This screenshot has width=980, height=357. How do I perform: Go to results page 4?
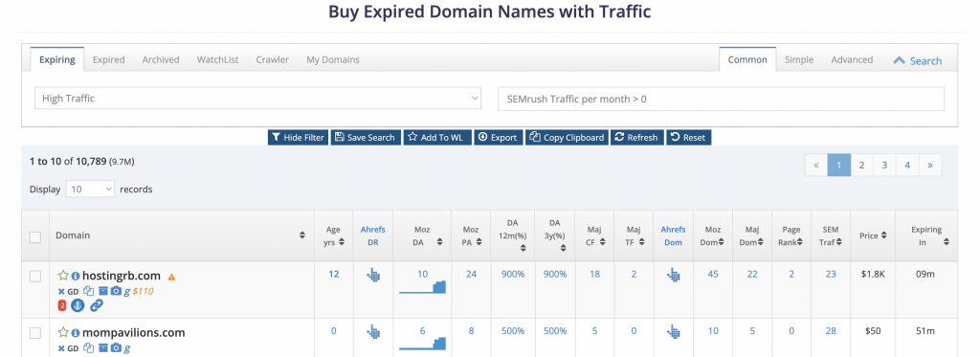(907, 165)
